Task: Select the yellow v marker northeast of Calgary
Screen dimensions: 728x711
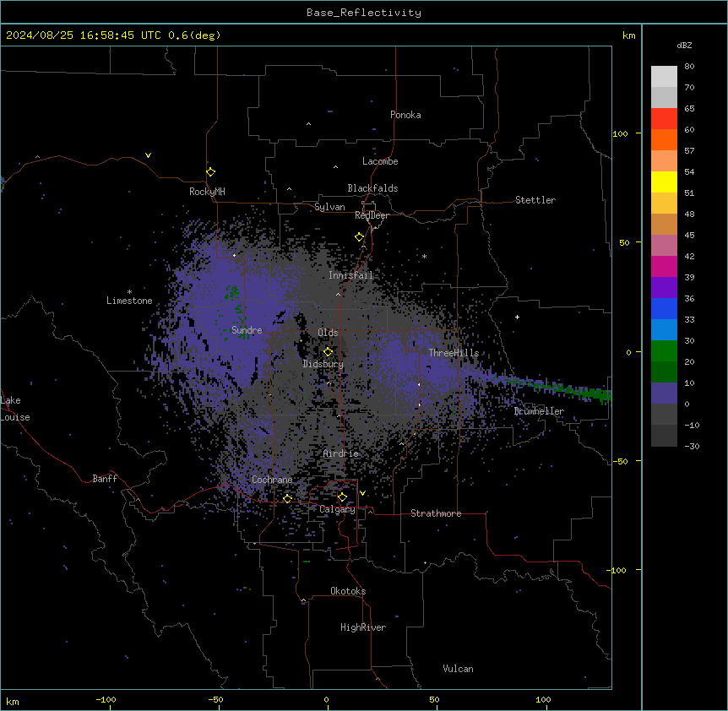Action: pos(362,493)
